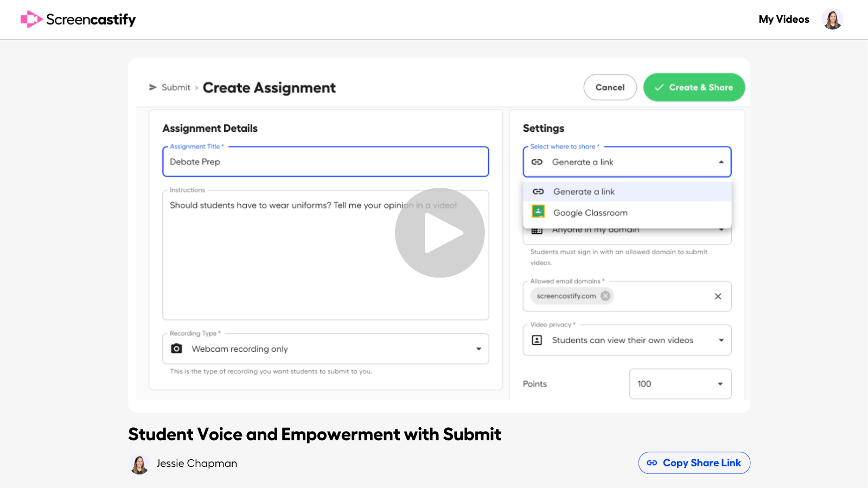
Task: Click the Submit breadcrumb arrow icon
Action: point(153,87)
